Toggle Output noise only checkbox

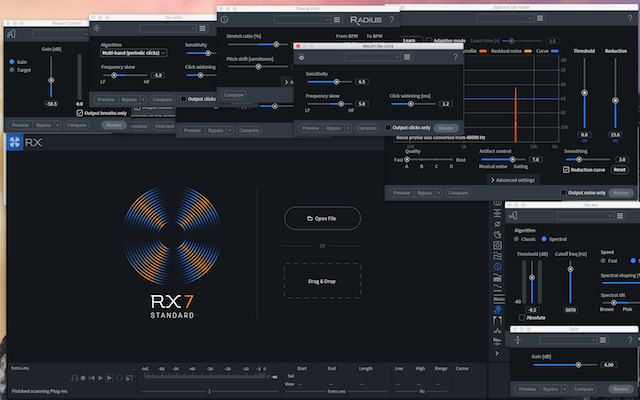564,193
